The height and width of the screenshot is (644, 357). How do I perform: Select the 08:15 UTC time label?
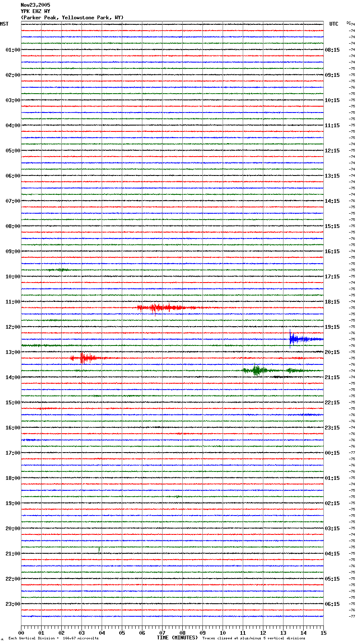332,50
